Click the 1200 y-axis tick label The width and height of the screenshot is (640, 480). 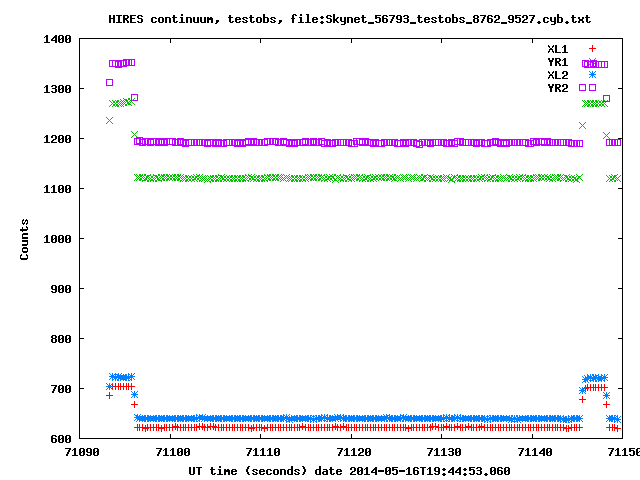click(x=58, y=139)
